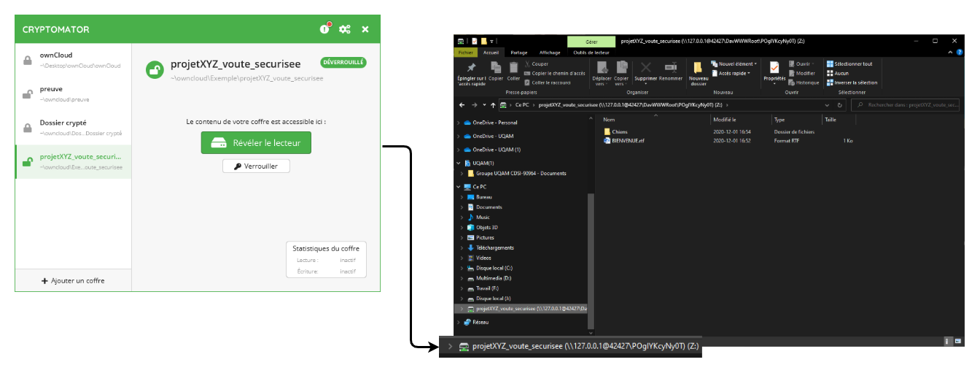Select the Dossier crypté vault

73,128
